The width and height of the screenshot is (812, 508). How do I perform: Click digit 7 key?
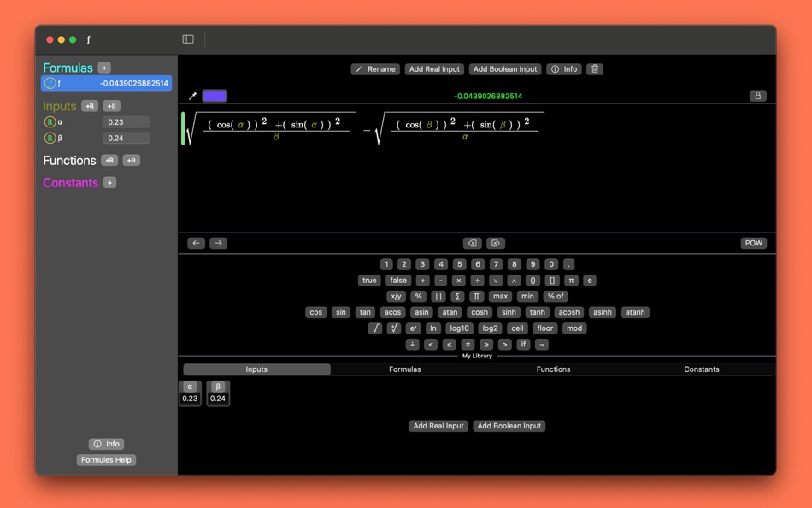(x=496, y=264)
